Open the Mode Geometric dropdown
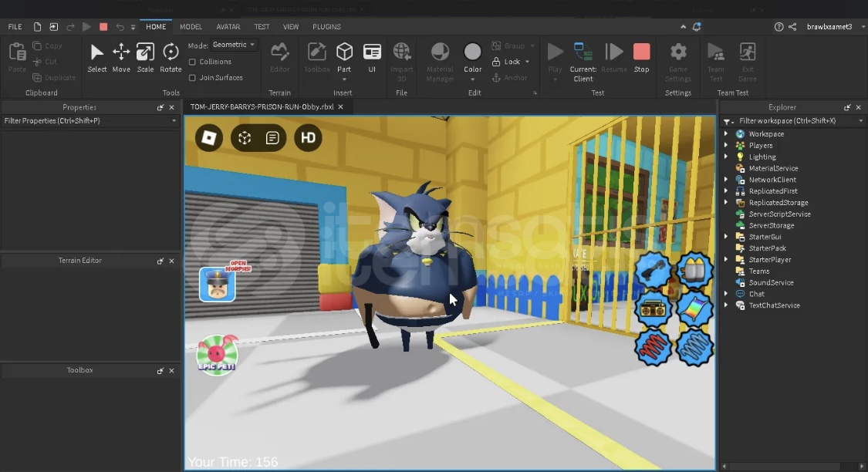The height and width of the screenshot is (472, 868). point(234,45)
